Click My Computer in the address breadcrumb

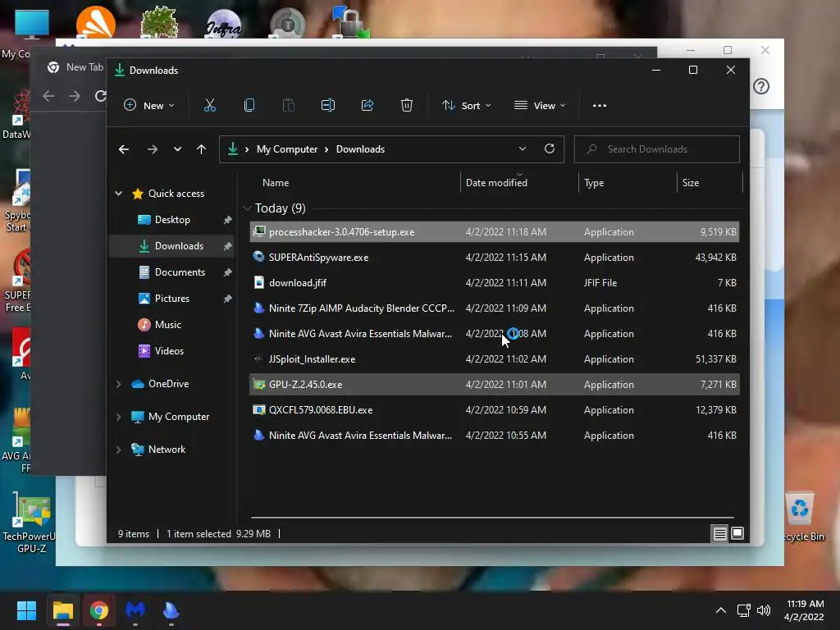click(x=287, y=149)
